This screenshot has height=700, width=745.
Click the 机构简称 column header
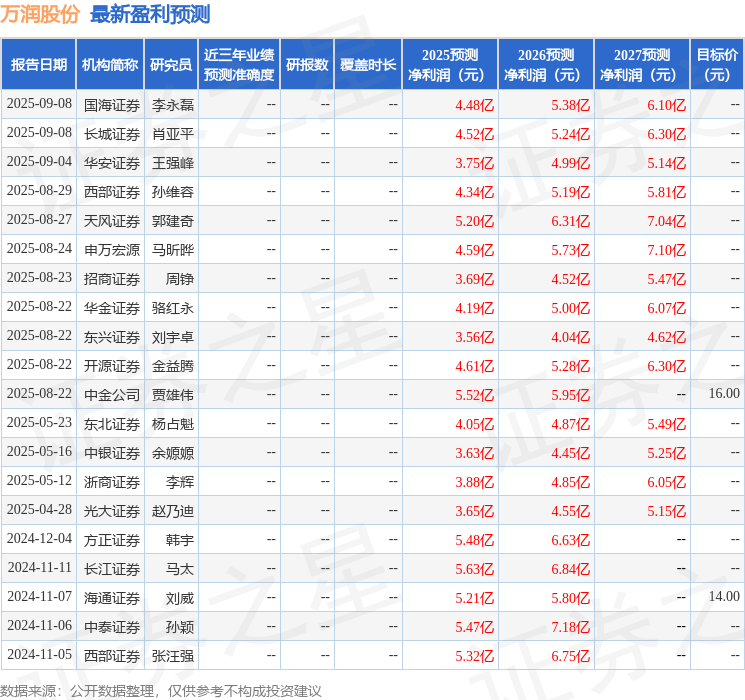[110, 65]
